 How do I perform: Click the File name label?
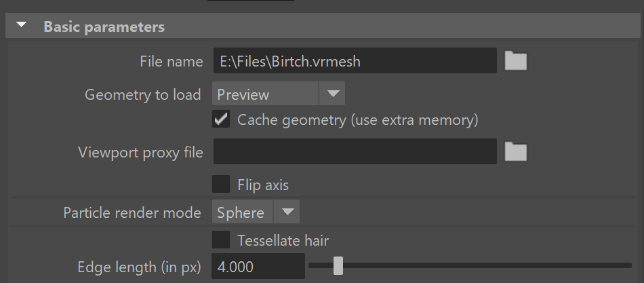[x=172, y=62]
